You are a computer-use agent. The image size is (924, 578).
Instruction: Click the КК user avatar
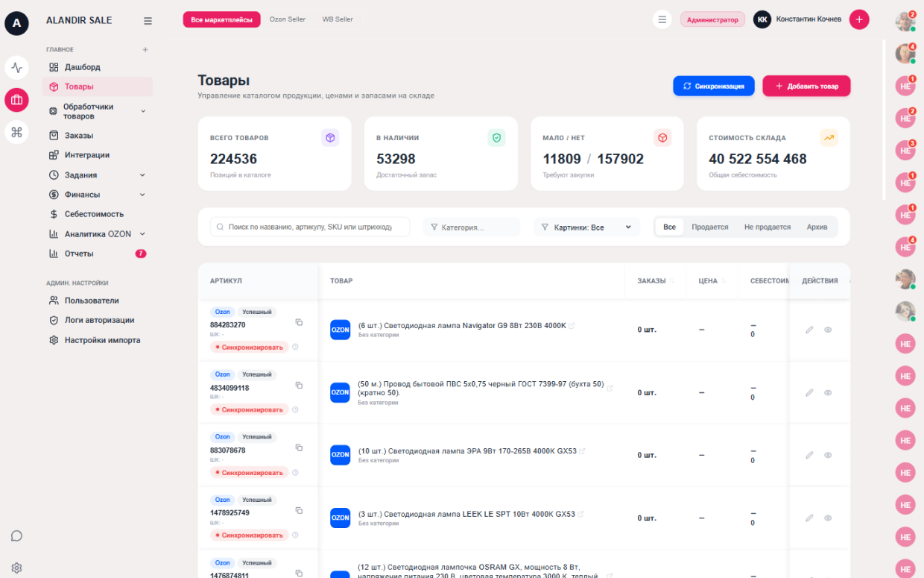[762, 19]
